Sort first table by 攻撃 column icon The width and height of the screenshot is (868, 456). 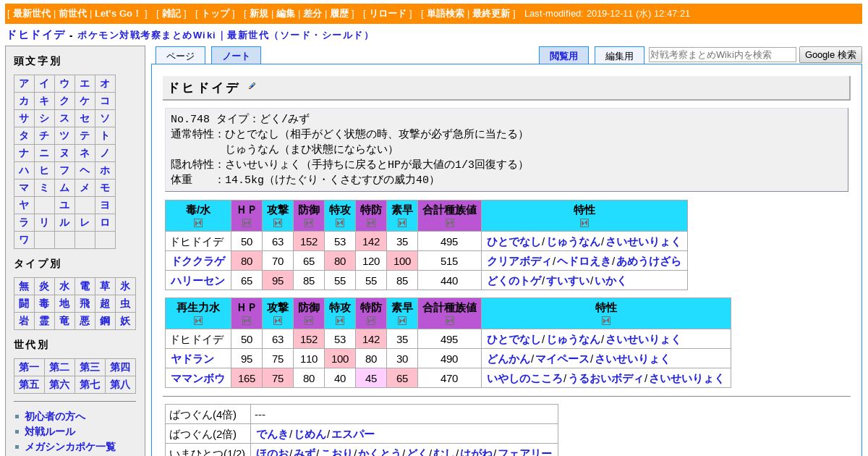pos(278,223)
